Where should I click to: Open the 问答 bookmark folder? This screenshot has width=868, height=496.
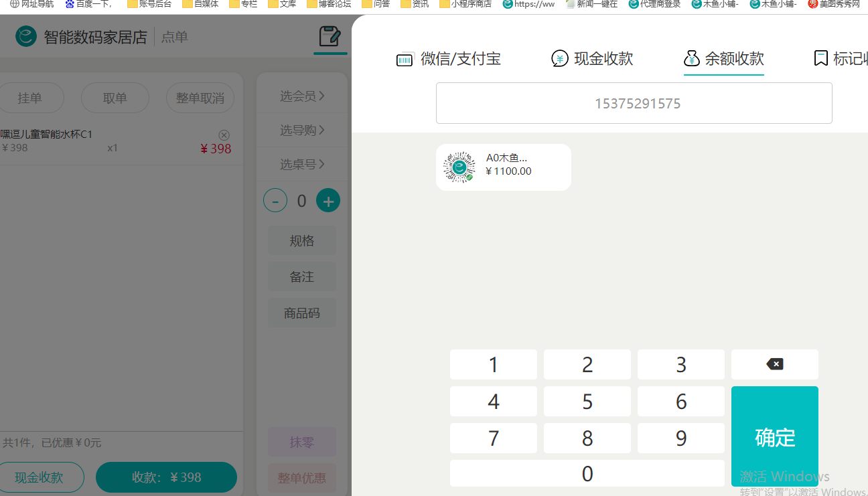376,4
